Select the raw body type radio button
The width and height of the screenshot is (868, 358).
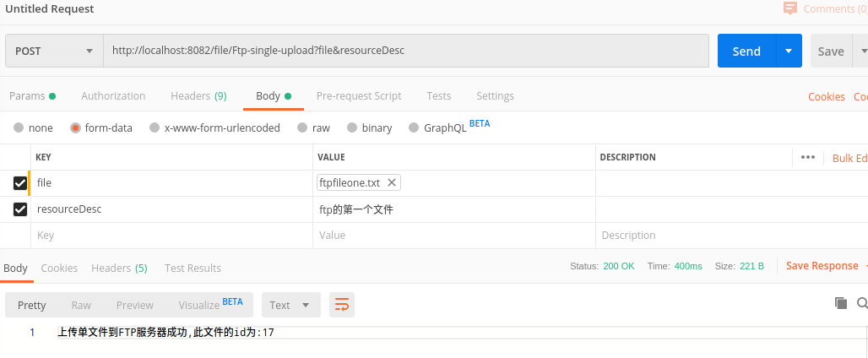click(x=301, y=128)
